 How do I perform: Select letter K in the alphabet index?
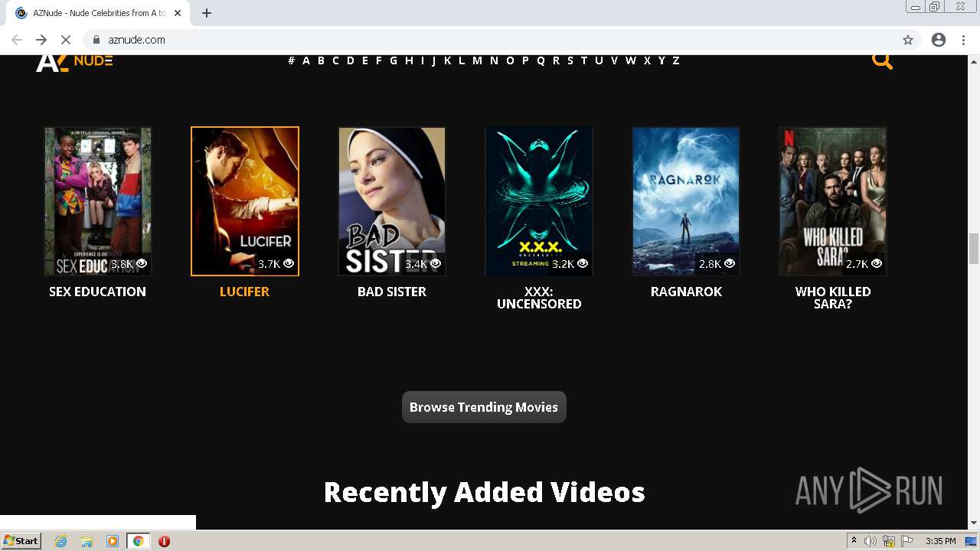click(447, 60)
